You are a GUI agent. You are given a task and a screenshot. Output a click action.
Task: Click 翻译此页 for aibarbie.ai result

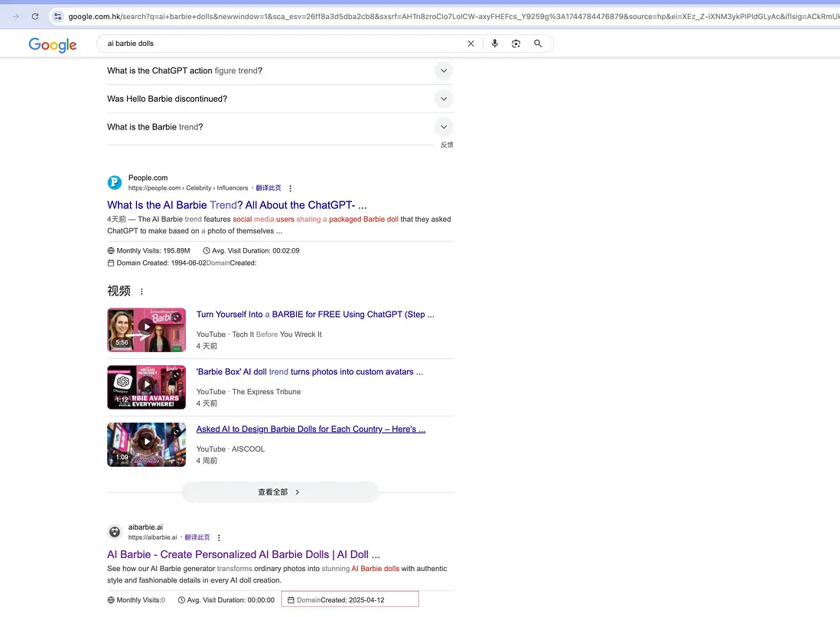pyautogui.click(x=197, y=537)
